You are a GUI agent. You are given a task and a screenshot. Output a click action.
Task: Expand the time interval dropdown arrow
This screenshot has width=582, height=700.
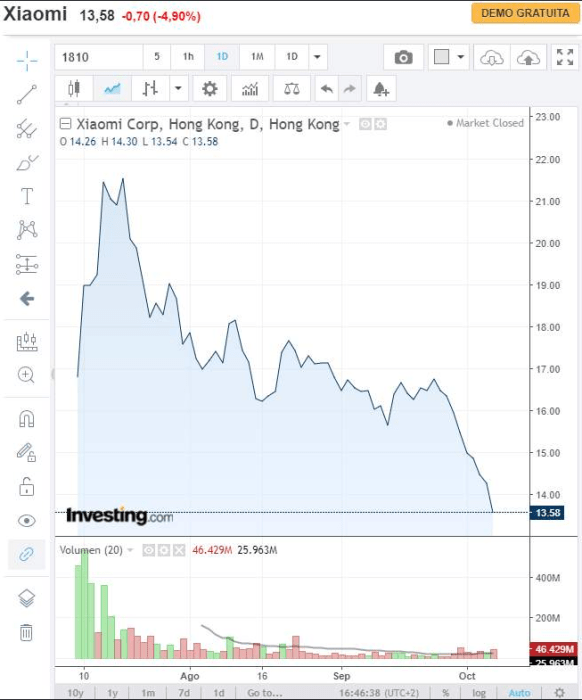coord(317,57)
